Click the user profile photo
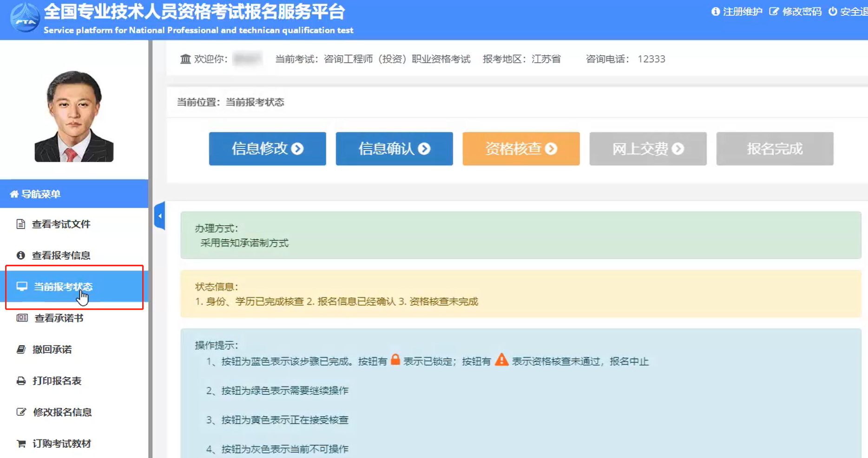This screenshot has width=868, height=458. click(74, 116)
